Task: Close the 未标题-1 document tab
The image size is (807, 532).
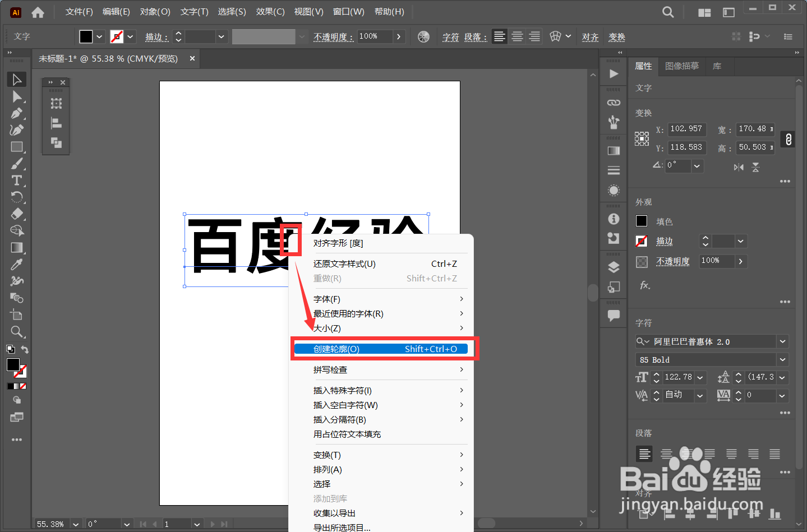Action: click(x=192, y=58)
